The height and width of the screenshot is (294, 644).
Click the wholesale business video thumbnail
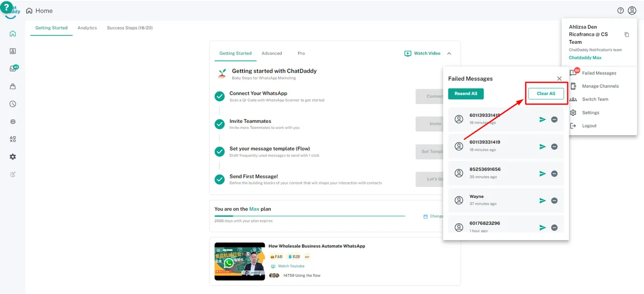click(x=239, y=261)
